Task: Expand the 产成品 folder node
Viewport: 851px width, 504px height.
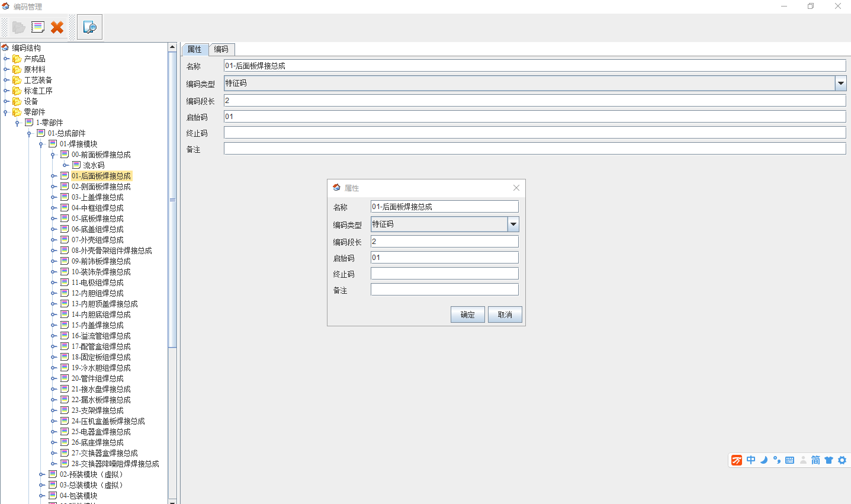Action: pos(6,59)
